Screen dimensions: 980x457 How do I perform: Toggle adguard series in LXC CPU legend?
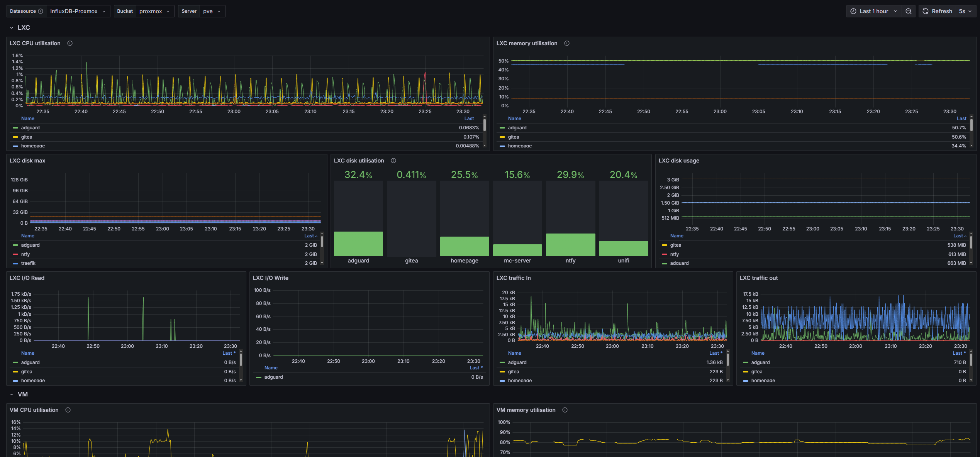pyautogui.click(x=30, y=128)
